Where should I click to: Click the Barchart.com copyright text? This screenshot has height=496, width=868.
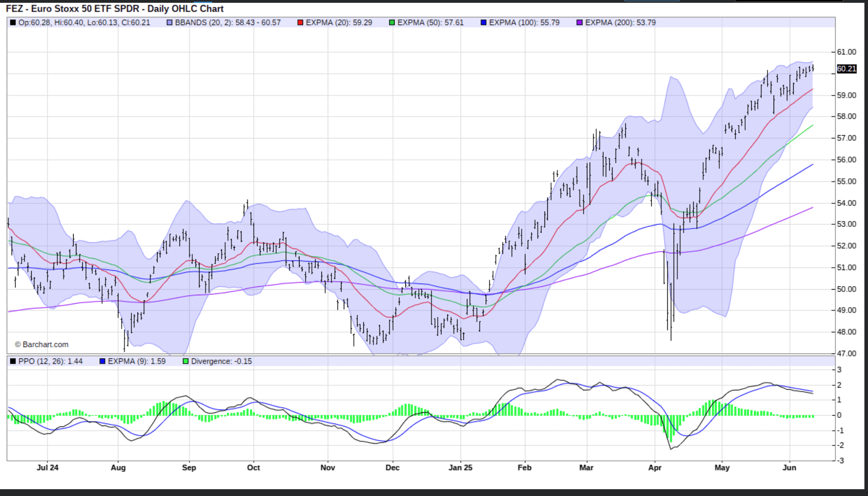tap(42, 344)
